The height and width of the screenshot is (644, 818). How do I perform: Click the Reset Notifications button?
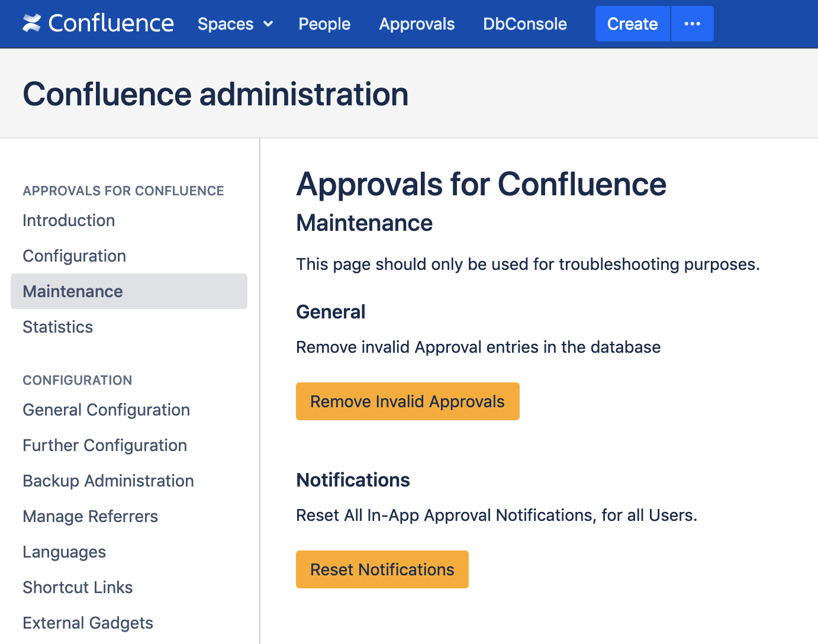click(382, 569)
